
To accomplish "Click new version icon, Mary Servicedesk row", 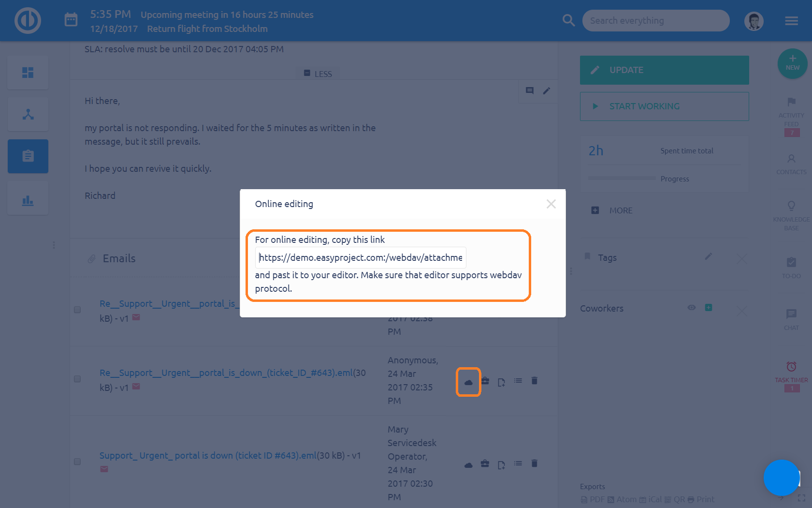I will click(x=502, y=465).
